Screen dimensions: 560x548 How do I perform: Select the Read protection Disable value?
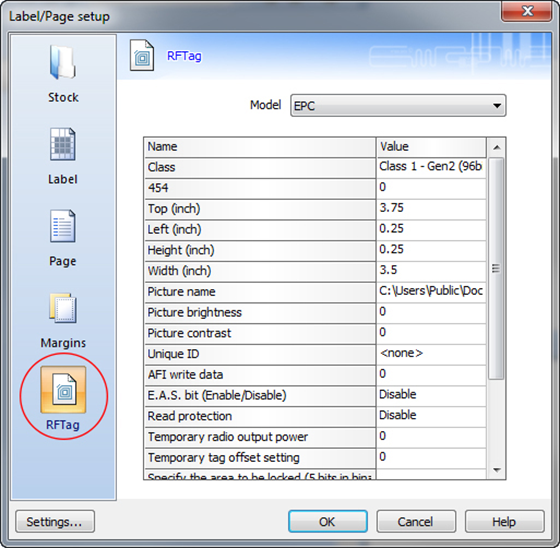pos(431,417)
